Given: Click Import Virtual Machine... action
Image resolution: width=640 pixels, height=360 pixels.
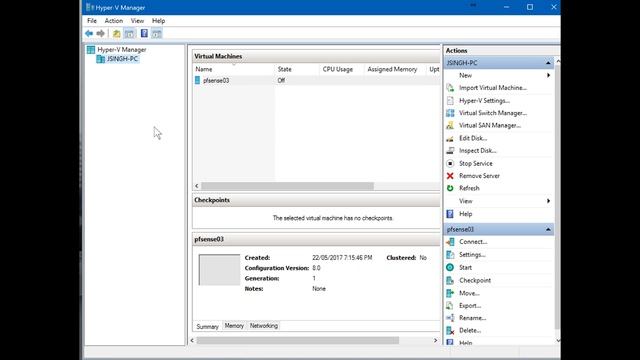Looking at the screenshot, I should (493, 88).
